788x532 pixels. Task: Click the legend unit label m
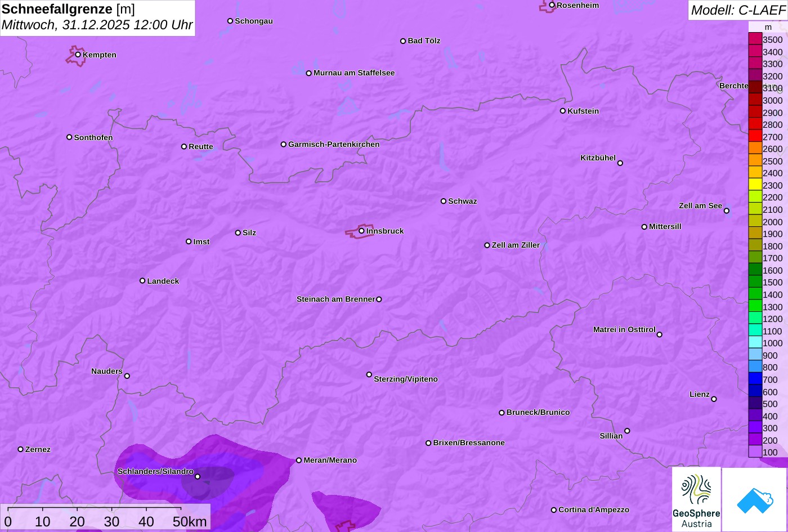(768, 27)
